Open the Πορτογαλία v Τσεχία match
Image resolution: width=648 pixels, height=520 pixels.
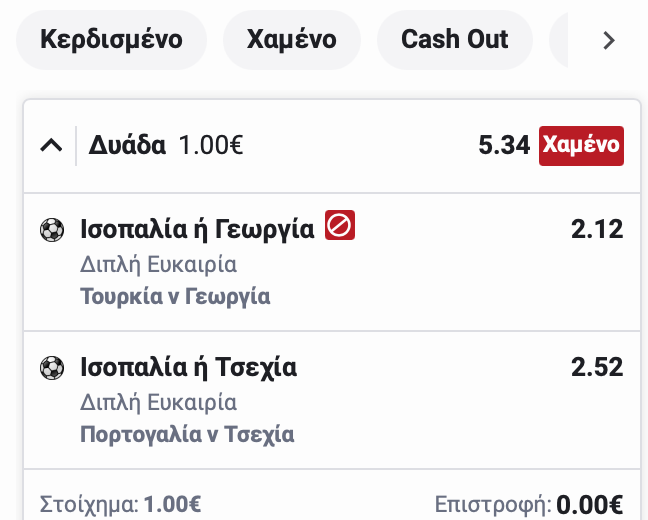(187, 434)
